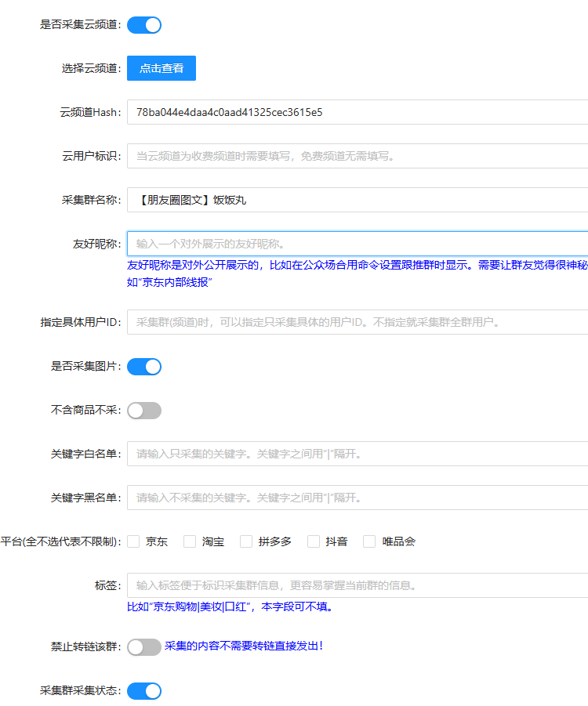Tick the 淘宝 checkbox
The height and width of the screenshot is (706, 588).
pos(190,541)
